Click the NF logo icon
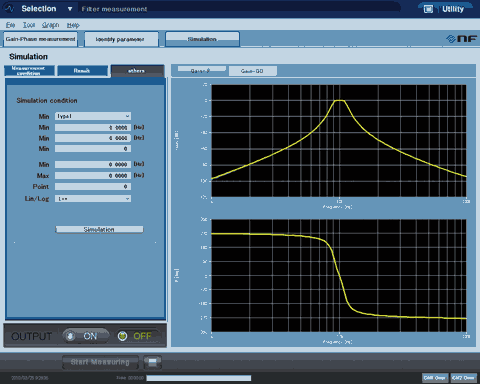The height and width of the screenshot is (384, 480). tap(461, 39)
